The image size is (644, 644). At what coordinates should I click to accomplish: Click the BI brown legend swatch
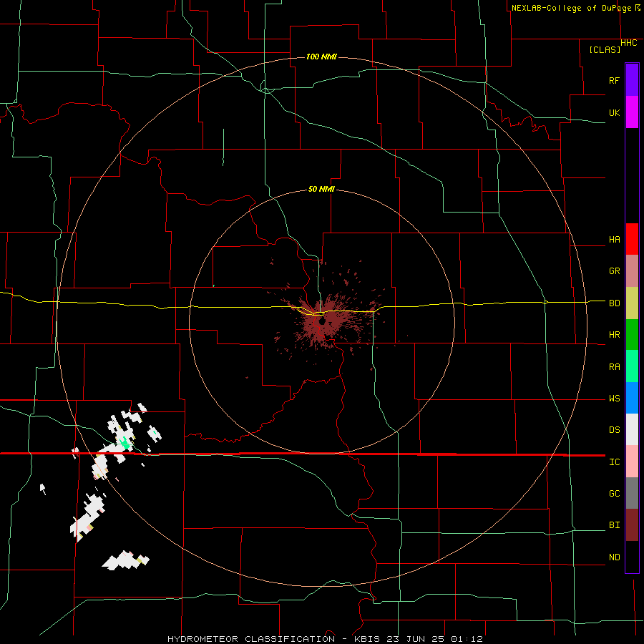[x=632, y=525]
